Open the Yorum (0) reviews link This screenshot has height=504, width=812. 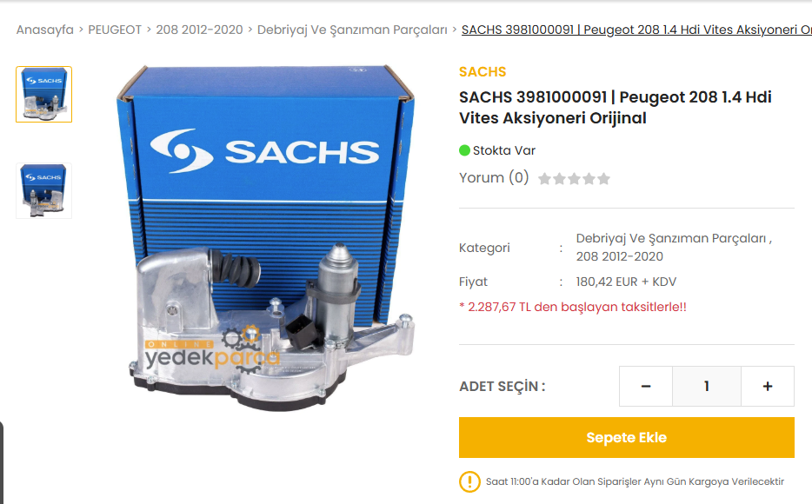click(x=494, y=177)
